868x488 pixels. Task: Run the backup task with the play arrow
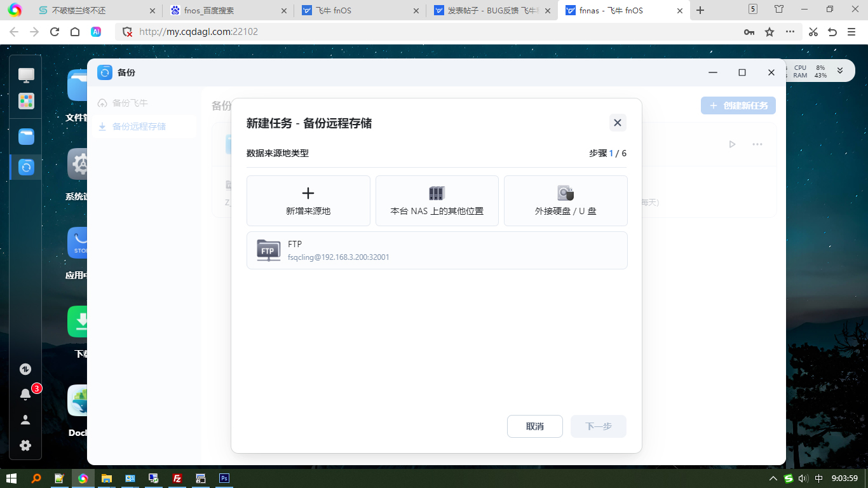point(732,144)
